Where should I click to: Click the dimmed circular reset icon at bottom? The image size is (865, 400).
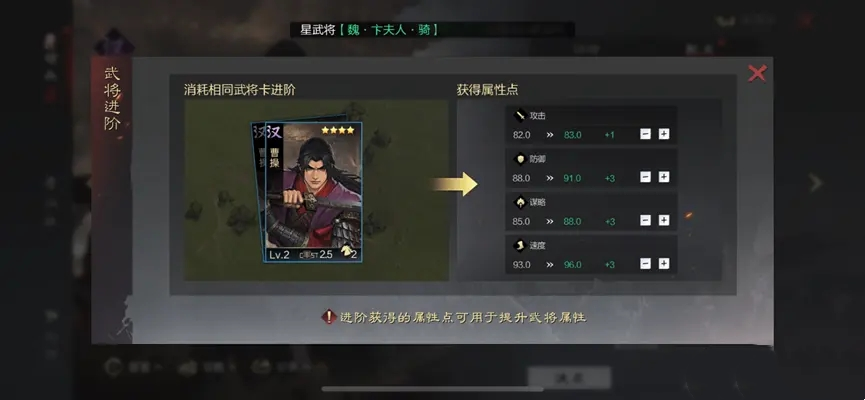click(113, 367)
